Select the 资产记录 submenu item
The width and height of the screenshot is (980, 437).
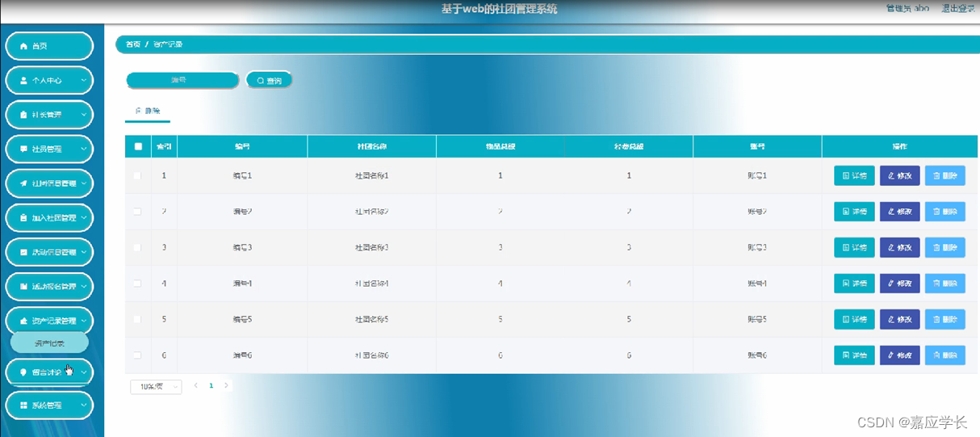tap(49, 343)
